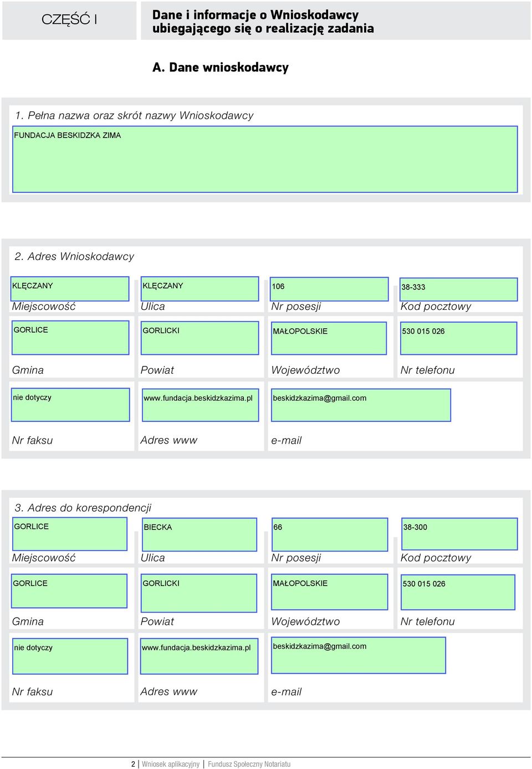Click the Kod pocztowy field with 38-333
Viewport: 532px width, 769px height.
pos(458,289)
